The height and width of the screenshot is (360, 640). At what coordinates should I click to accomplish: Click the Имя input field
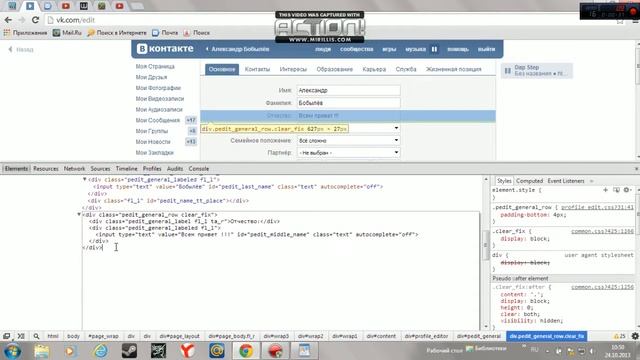(349, 90)
